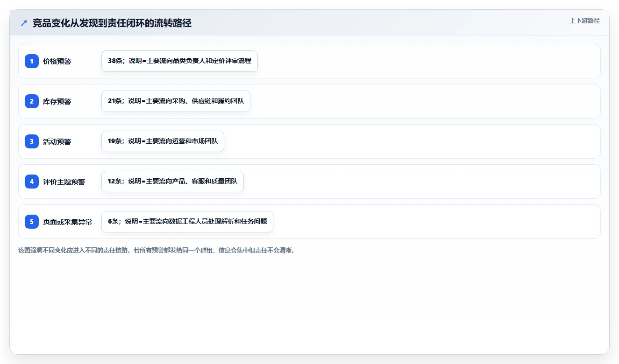Click the title 竞品变化从发现到责任闭环的流转路径
The width and height of the screenshot is (619, 364).
(112, 23)
